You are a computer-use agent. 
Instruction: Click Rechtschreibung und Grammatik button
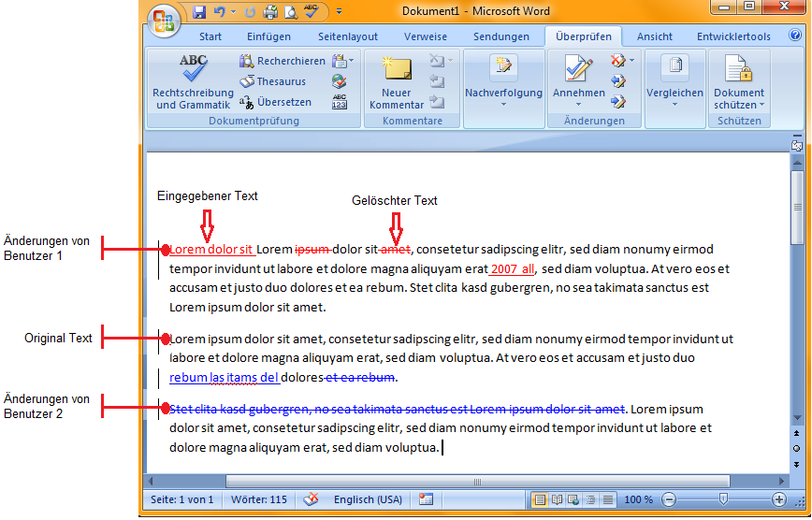coord(193,82)
